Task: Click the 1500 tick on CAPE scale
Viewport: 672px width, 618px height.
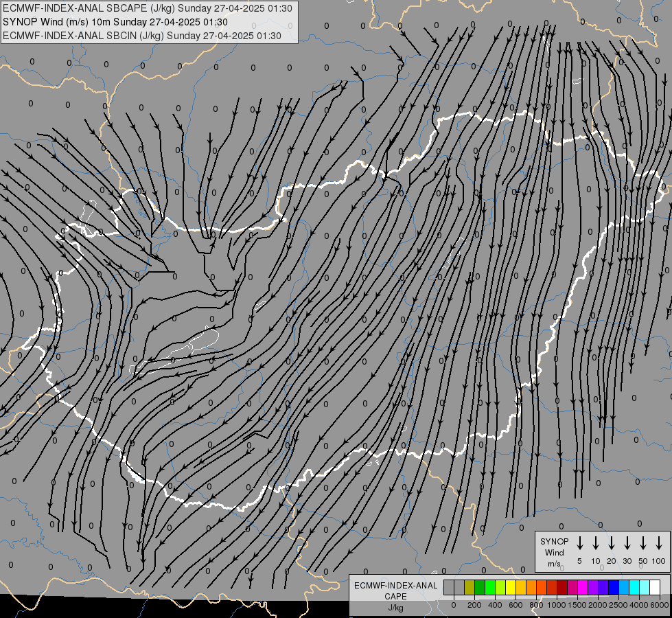Action: click(577, 605)
